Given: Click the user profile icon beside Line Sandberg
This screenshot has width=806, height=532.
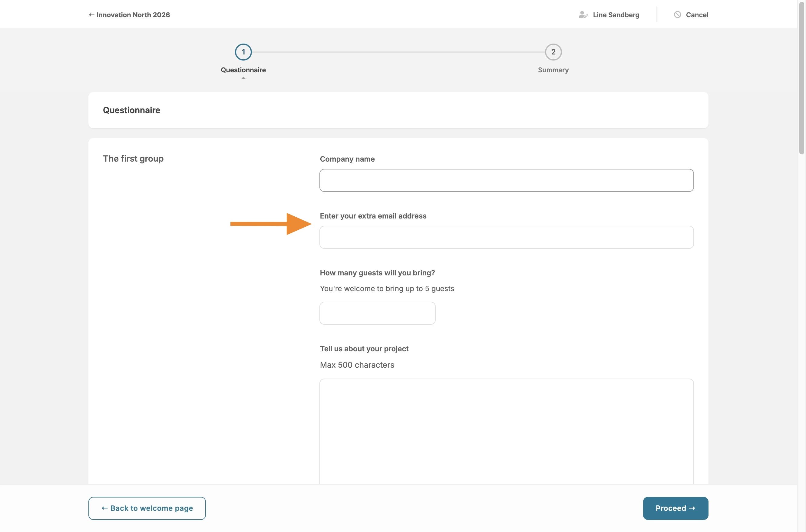Looking at the screenshot, I should tap(583, 15).
